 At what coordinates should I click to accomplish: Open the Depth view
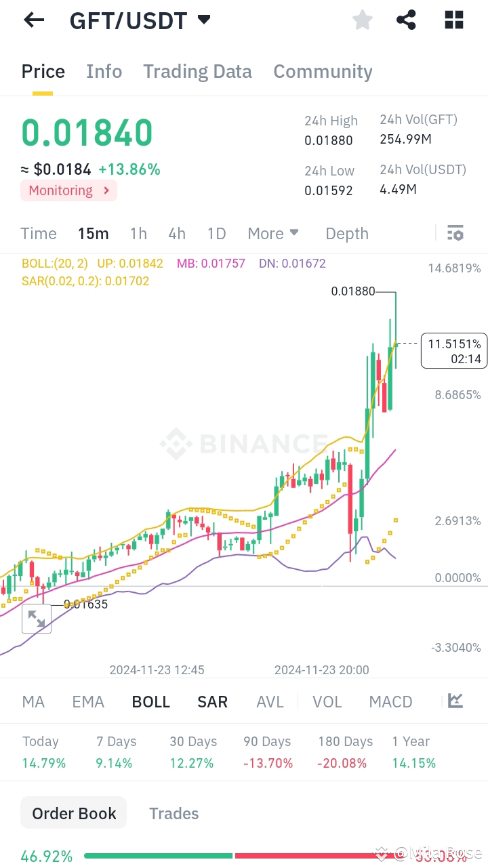(x=346, y=233)
